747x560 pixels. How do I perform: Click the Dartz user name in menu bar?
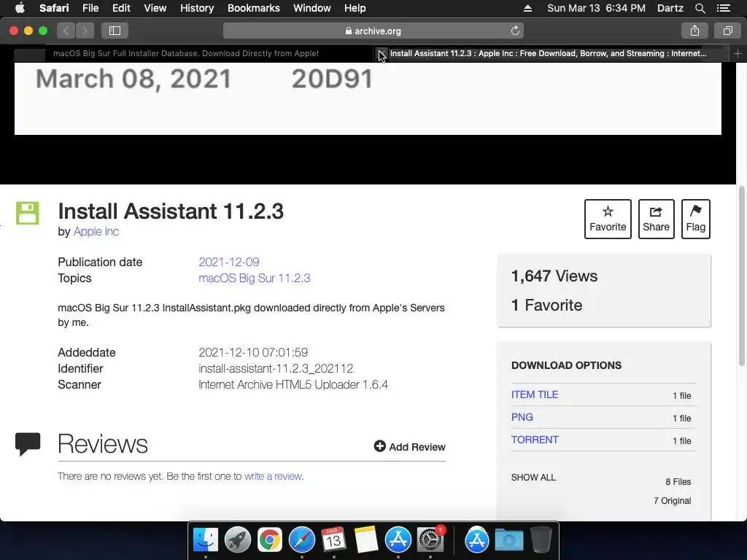click(670, 8)
